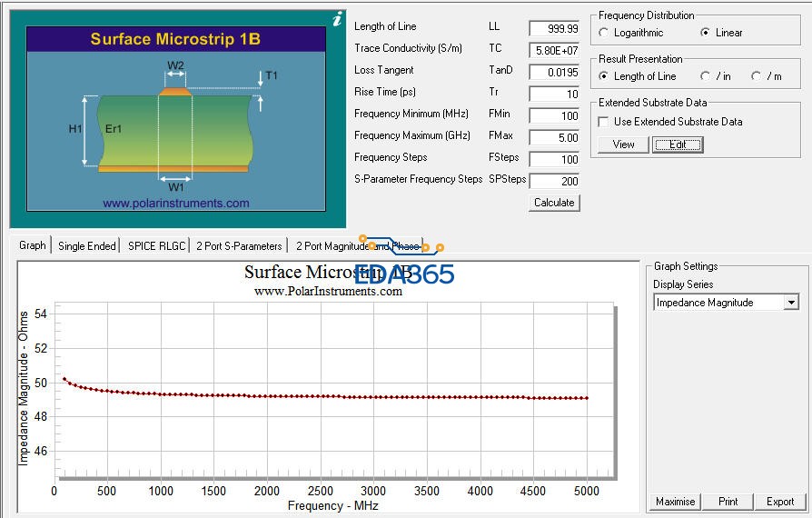Click the H1 label in the diagram
This screenshot has width=812, height=518.
click(75, 128)
